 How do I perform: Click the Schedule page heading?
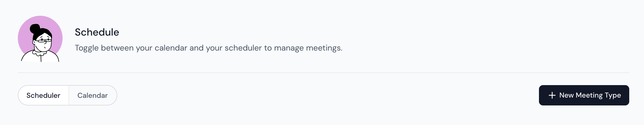[x=97, y=32]
